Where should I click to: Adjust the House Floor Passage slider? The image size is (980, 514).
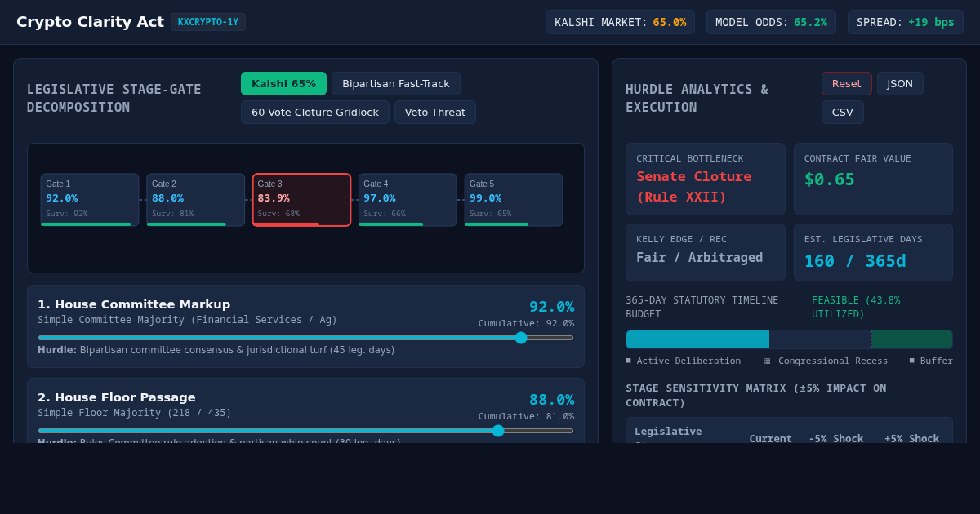point(305,431)
